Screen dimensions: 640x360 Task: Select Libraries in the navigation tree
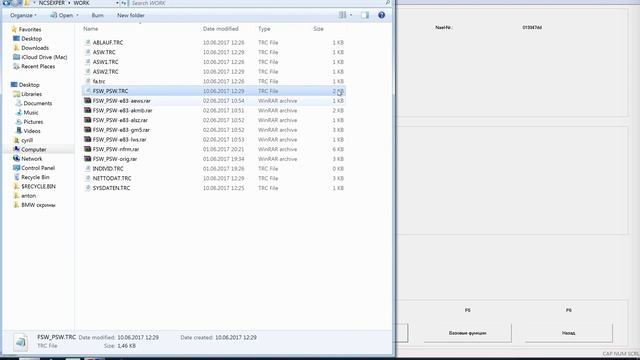[x=31, y=94]
